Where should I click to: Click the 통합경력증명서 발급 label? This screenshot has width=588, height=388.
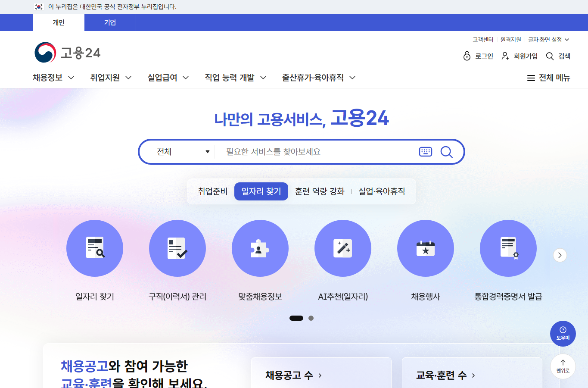(508, 297)
